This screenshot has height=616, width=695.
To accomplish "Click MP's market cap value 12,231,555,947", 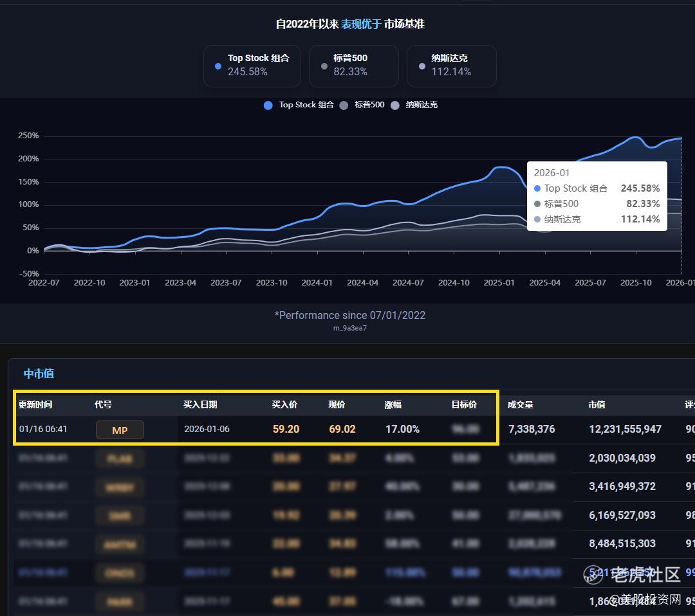I will (x=625, y=429).
